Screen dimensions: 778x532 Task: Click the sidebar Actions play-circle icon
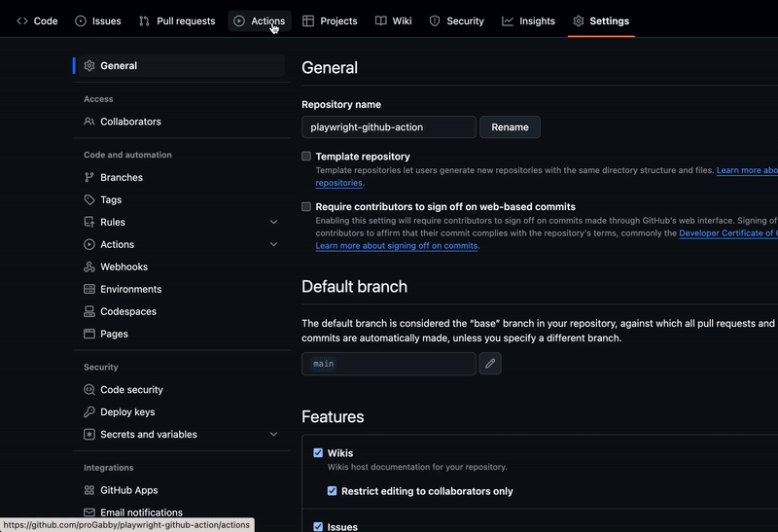tap(89, 244)
